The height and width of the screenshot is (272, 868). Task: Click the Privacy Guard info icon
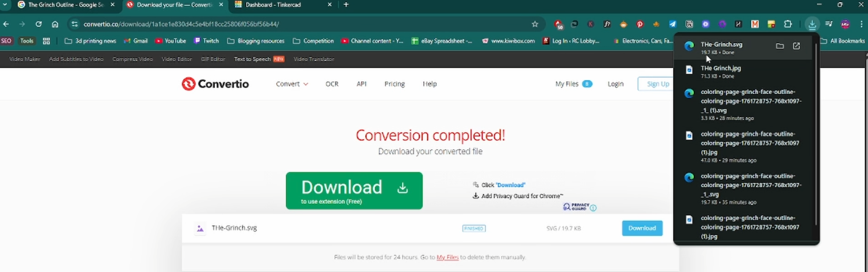(593, 208)
